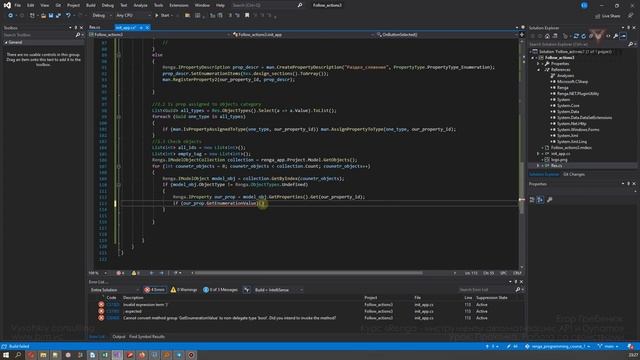
Task: Open the project navigation dropdown in editor
Action: click(x=159, y=35)
